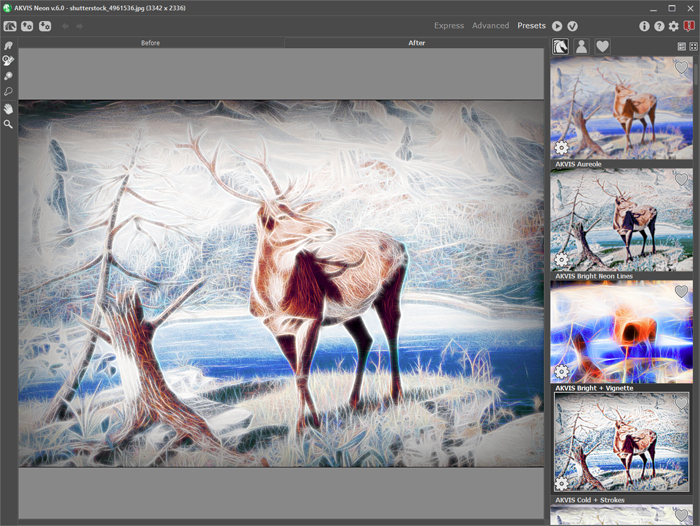Open settings gear on AKVIS Bright + Vignette
Screen dimensions: 700x526
click(x=562, y=372)
